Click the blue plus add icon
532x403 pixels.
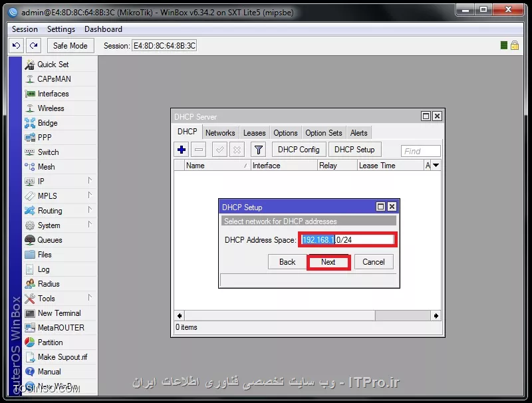(182, 150)
